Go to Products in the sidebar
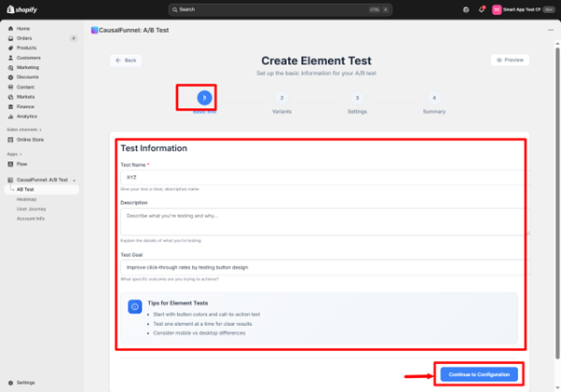This screenshot has height=392, width=561. 26,47
